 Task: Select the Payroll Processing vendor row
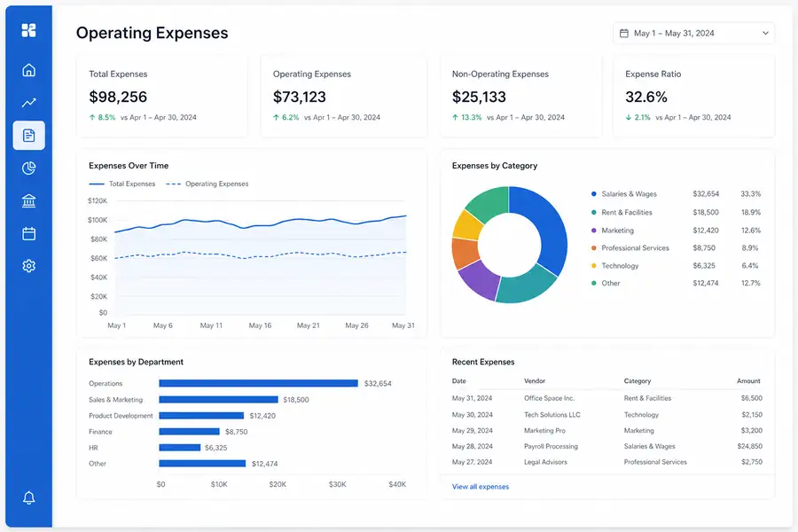coord(607,446)
